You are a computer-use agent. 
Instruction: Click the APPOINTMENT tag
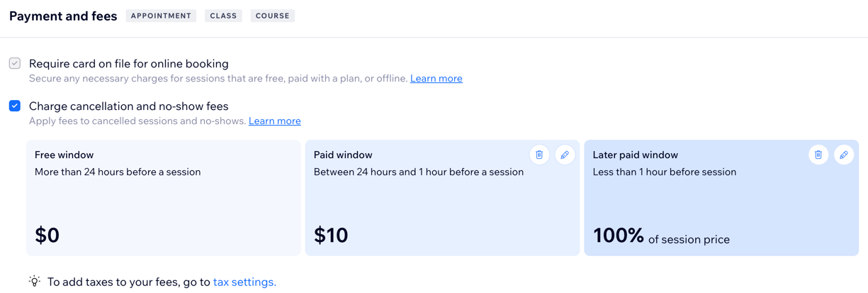click(161, 16)
